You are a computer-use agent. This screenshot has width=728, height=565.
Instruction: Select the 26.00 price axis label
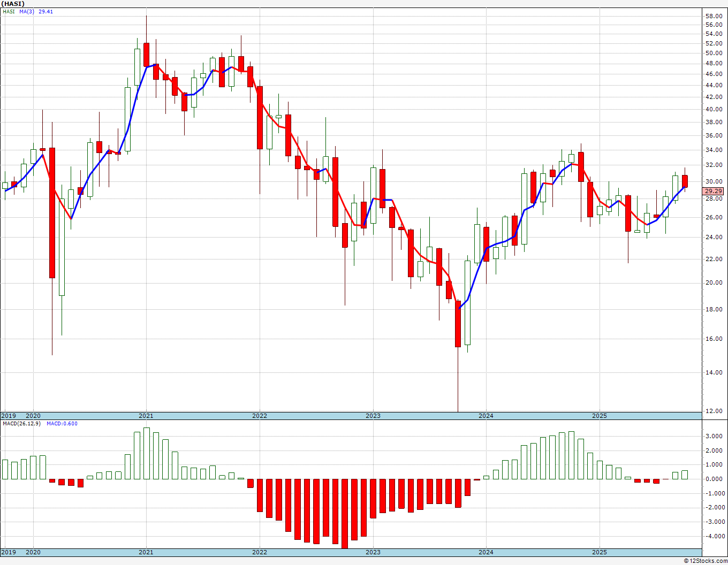pos(714,218)
